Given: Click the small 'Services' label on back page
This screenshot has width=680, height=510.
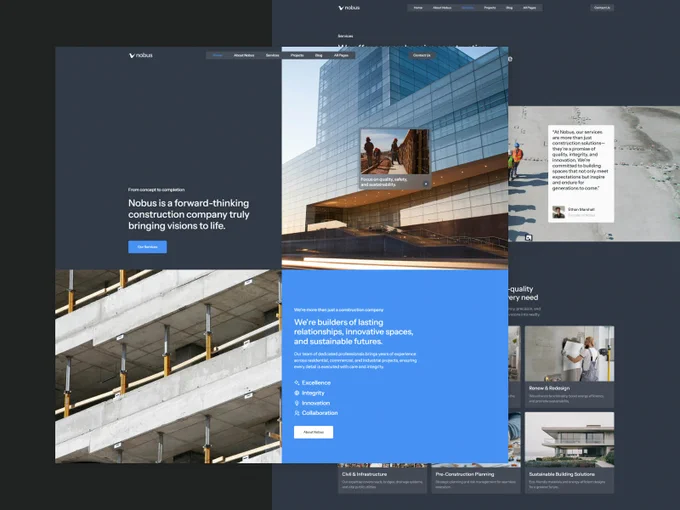Looking at the screenshot, I should click(x=345, y=36).
